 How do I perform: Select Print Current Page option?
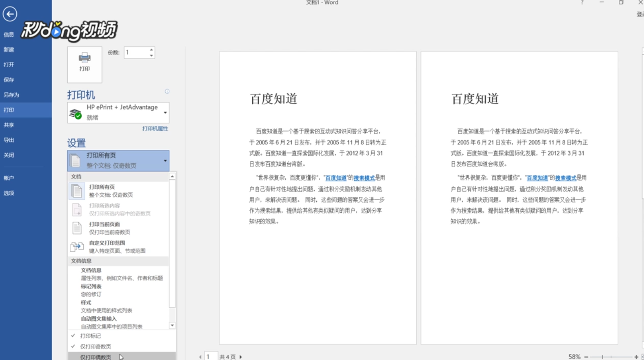pos(118,228)
